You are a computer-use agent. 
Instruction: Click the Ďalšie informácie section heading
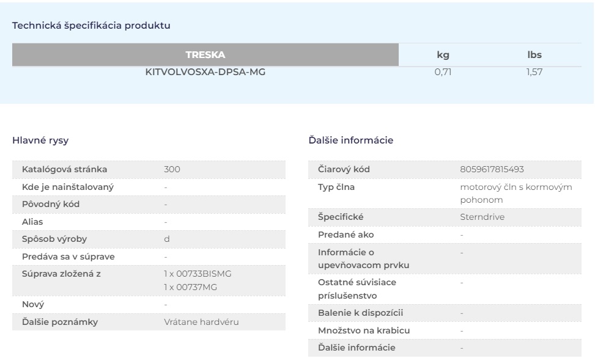[350, 140]
